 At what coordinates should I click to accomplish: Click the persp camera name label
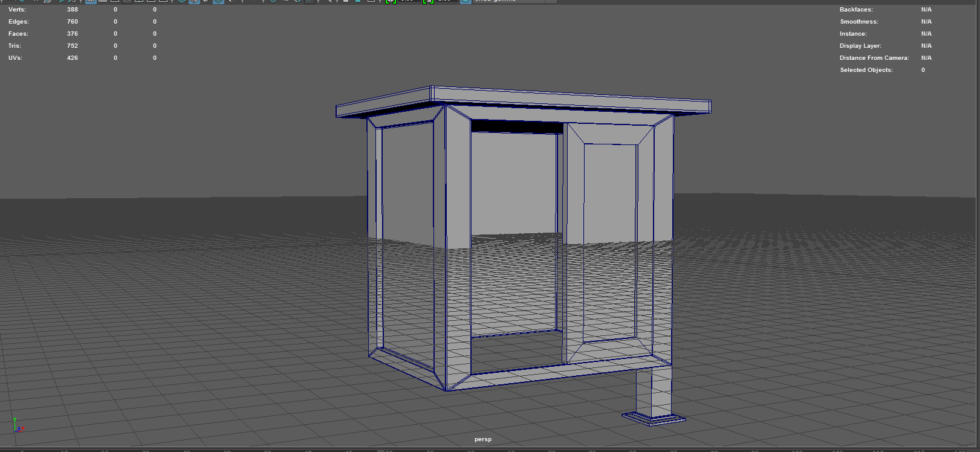[483, 439]
